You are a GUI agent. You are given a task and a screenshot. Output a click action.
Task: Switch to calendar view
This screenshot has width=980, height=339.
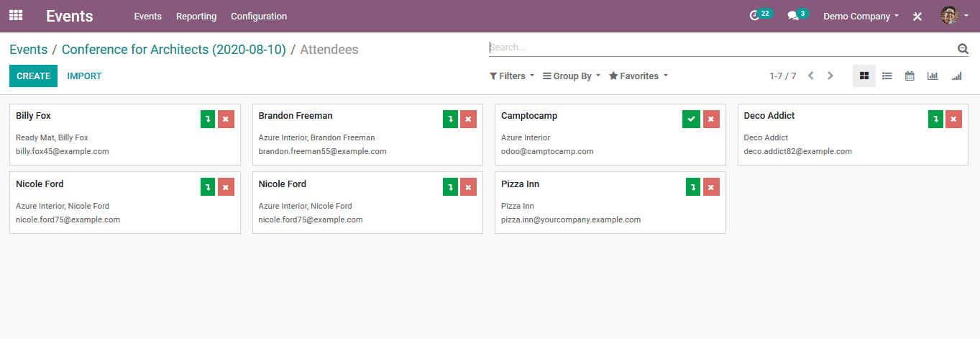coord(910,76)
